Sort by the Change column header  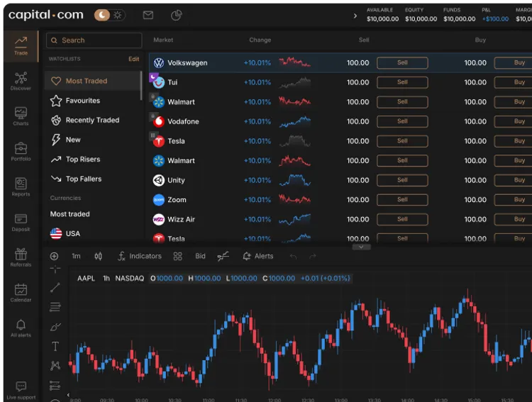click(260, 40)
